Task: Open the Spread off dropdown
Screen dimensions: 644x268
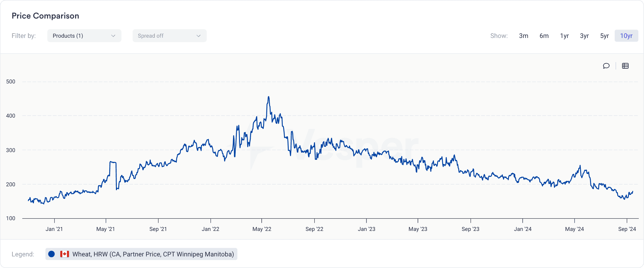Action: tap(170, 36)
